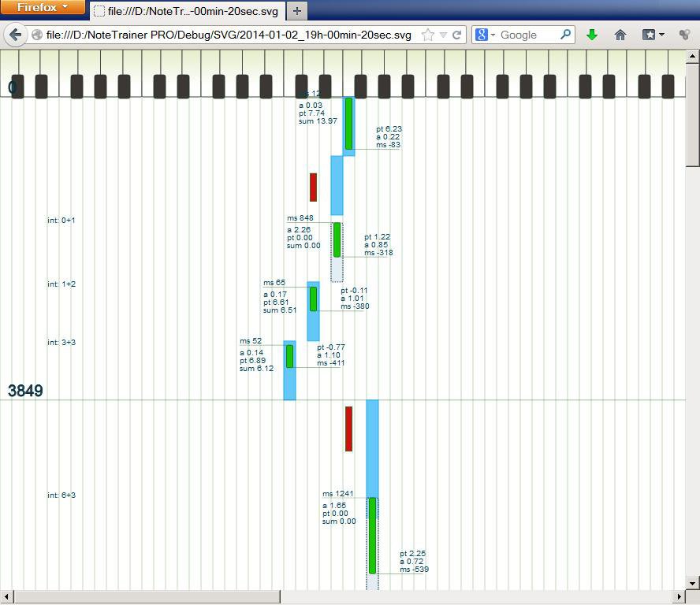Go to the home page
700x605 pixels.
[x=620, y=35]
